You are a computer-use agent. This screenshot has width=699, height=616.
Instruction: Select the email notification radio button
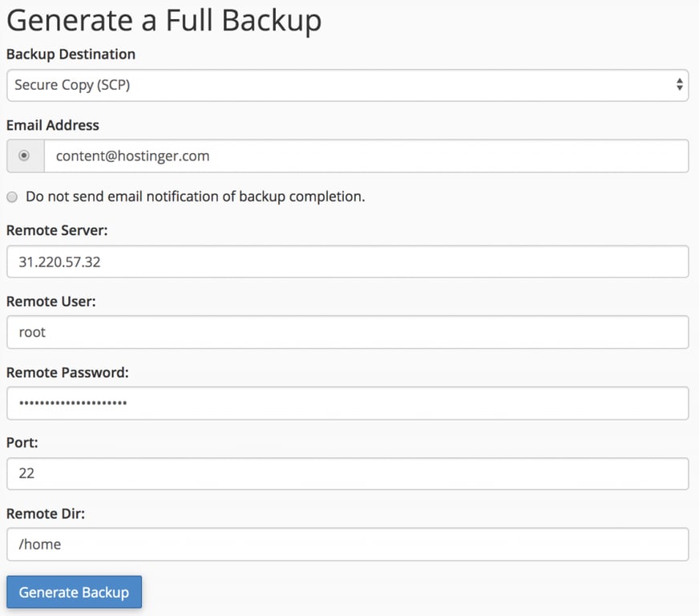pos(23,156)
